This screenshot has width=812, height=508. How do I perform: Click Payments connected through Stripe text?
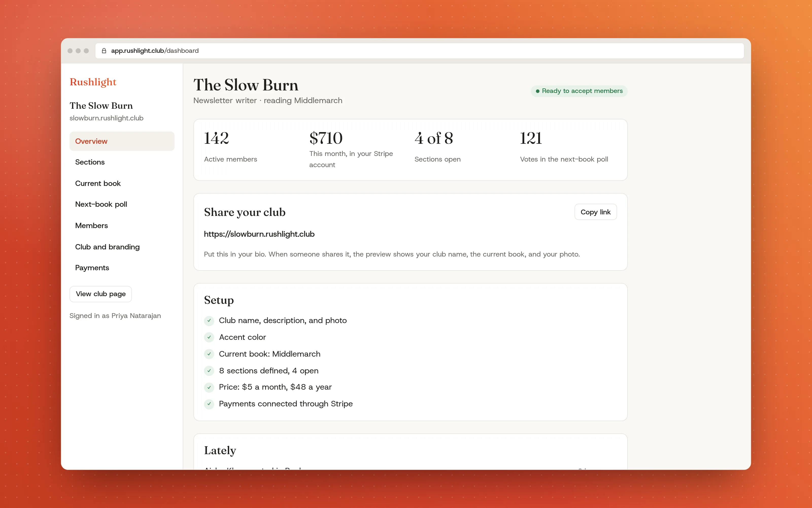[285, 404]
